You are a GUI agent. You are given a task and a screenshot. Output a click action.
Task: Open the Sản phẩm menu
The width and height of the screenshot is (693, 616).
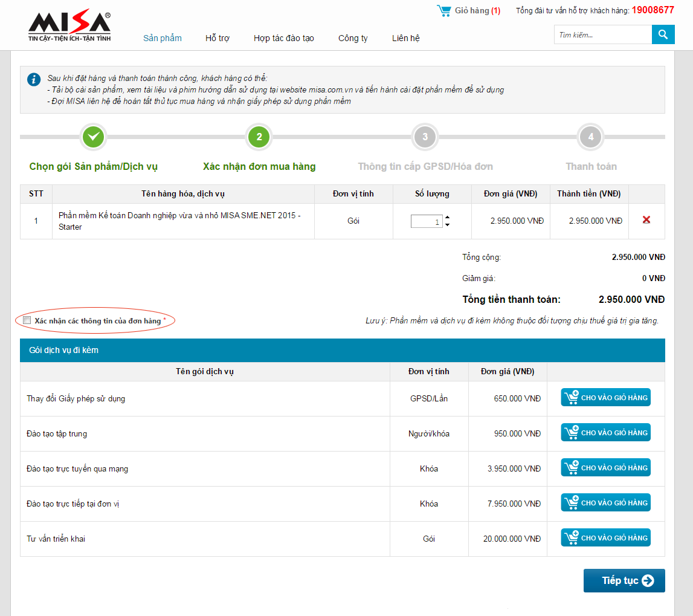[x=163, y=38]
